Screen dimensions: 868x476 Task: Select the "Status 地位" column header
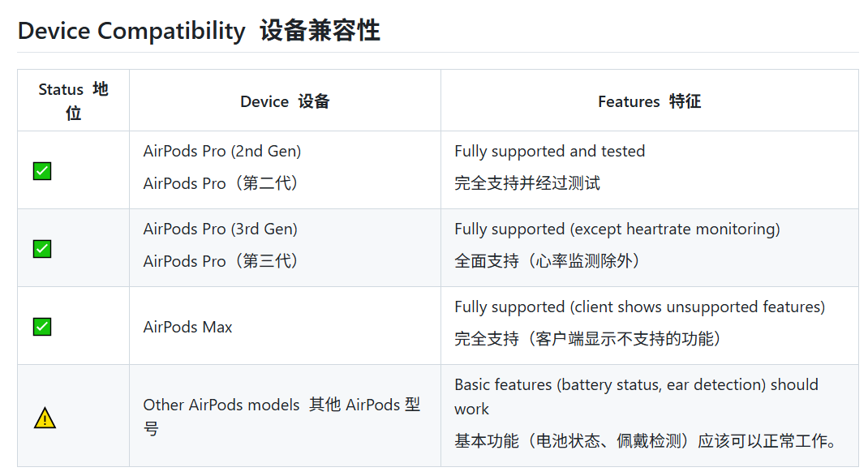coord(73,101)
